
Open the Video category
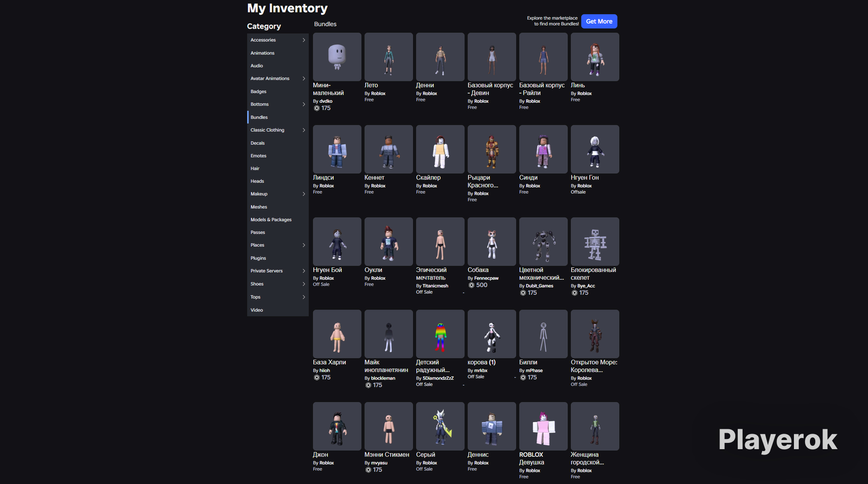(x=278, y=310)
